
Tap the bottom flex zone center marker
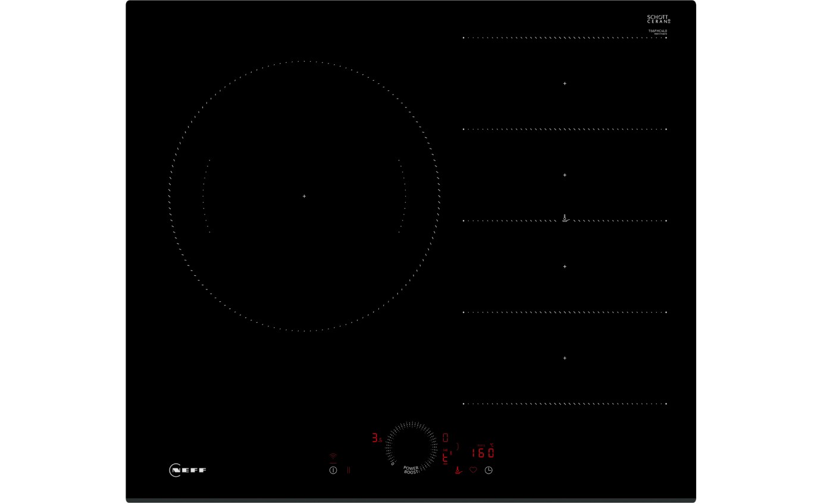[564, 358]
